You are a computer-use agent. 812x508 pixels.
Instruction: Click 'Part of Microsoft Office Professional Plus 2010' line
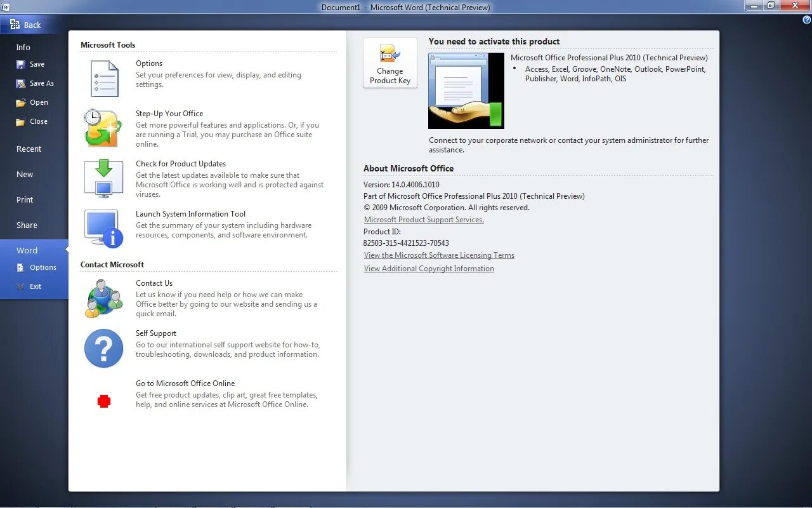point(474,196)
